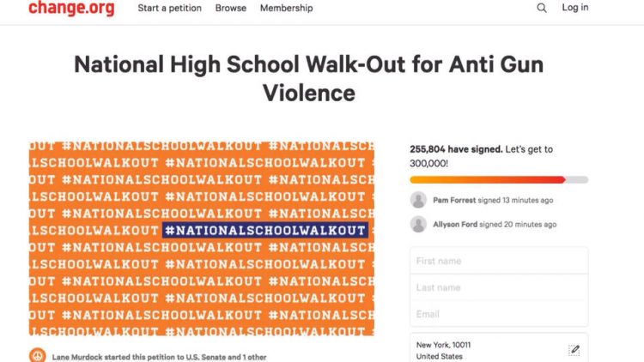
Task: Click Allyson Ford's avatar icon
Action: [x=418, y=224]
